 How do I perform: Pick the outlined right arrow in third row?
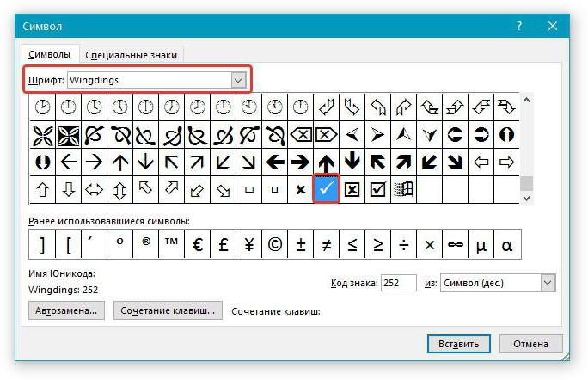pyautogui.click(x=506, y=162)
